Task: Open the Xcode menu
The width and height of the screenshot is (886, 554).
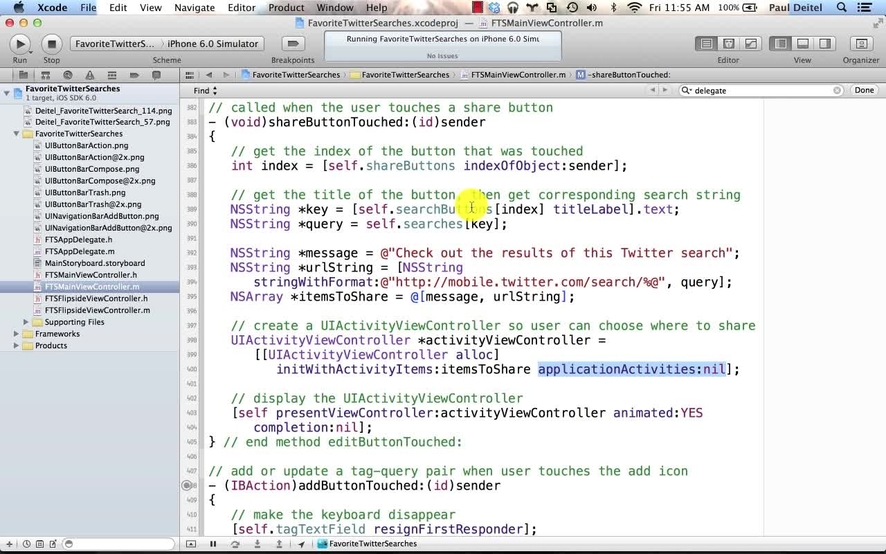Action: click(52, 7)
